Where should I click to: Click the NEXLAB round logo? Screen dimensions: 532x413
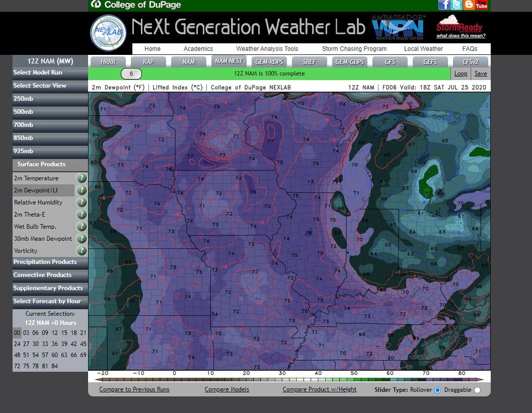pyautogui.click(x=108, y=33)
